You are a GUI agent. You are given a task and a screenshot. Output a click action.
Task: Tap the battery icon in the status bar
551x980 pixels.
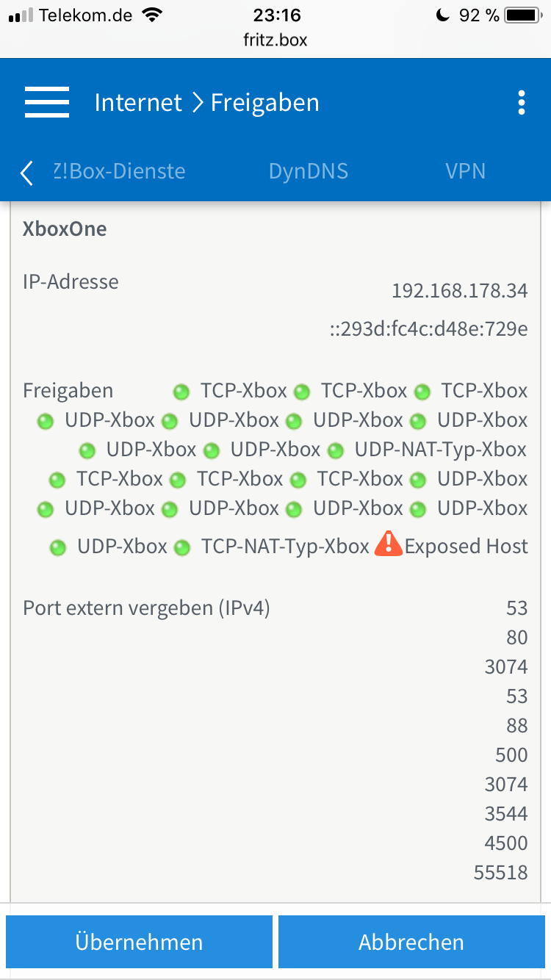522,15
